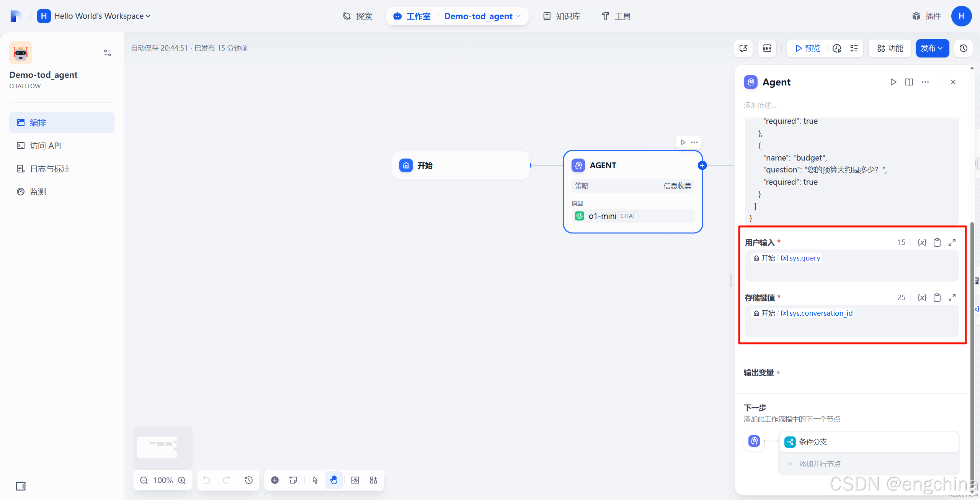Image resolution: width=980 pixels, height=500 pixels.
Task: Expand the 用户输入 editor to fullscreen
Action: 952,243
